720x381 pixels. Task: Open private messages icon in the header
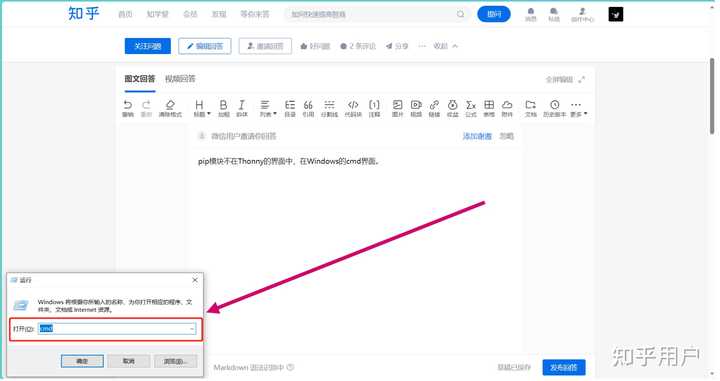554,14
